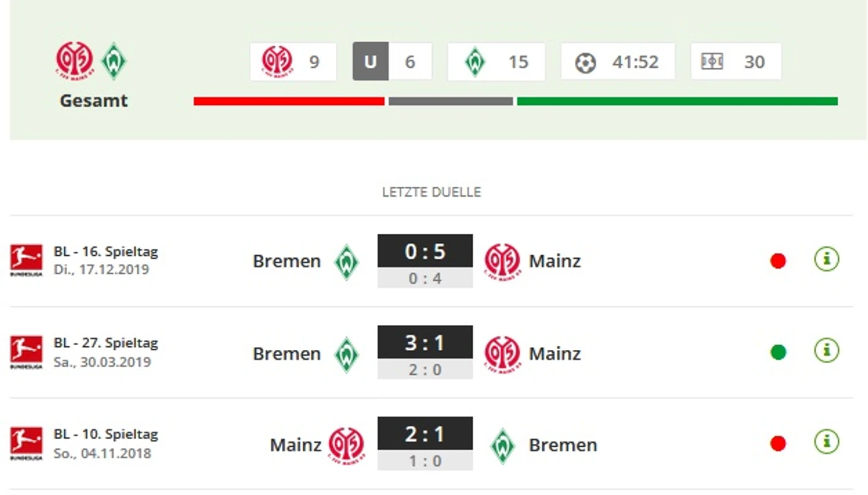
Task: Click Mainz wins stat box showing 9
Action: (293, 61)
